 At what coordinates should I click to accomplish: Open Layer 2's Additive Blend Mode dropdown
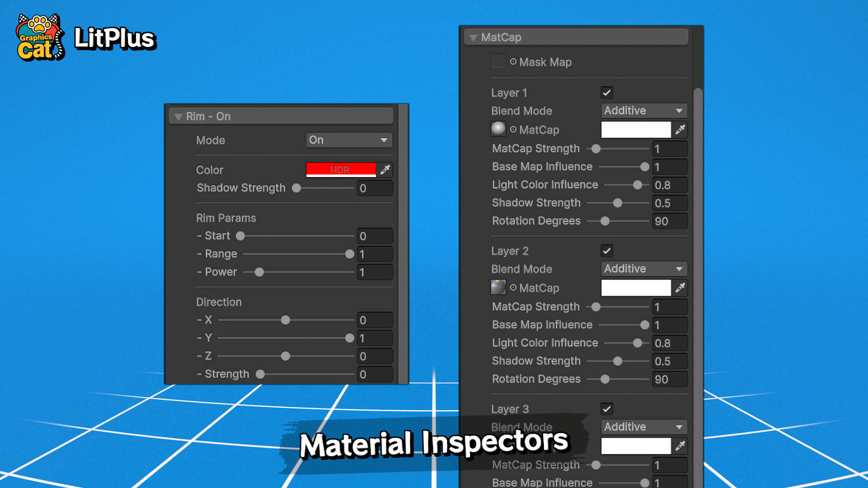coord(643,268)
